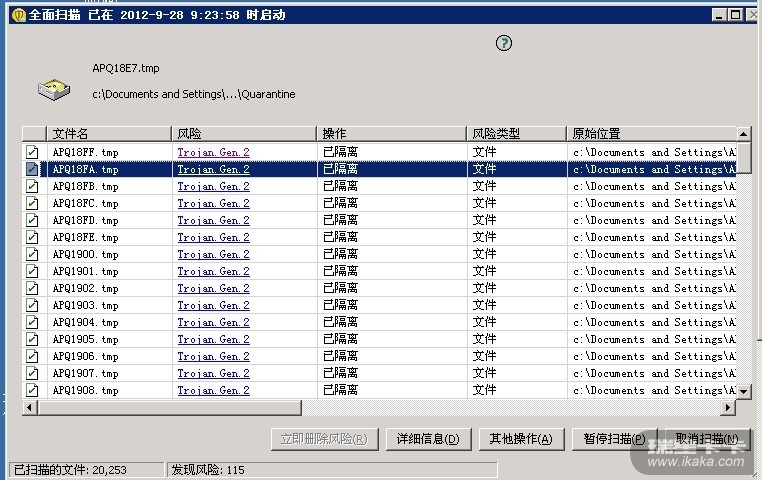
Task: Select APQ1901.tmp file name
Action: (86, 272)
